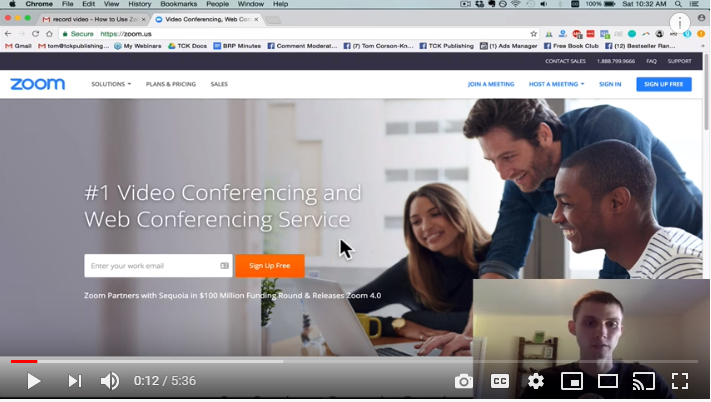Open the File menu

click(x=68, y=4)
